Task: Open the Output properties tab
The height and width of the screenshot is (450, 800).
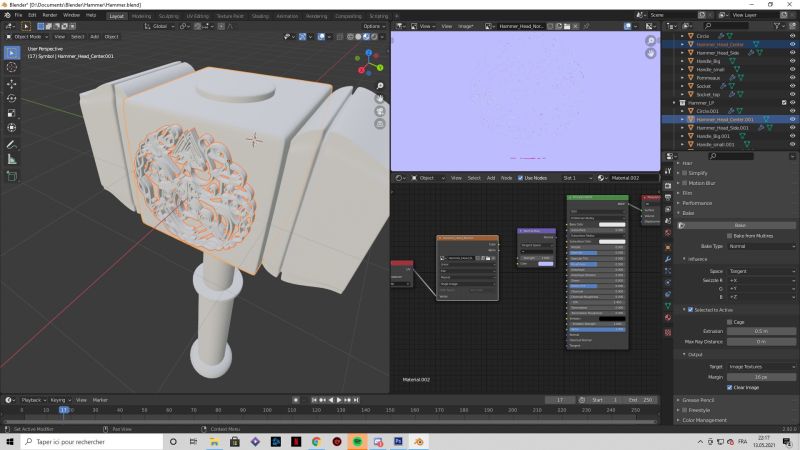Action: click(668, 197)
